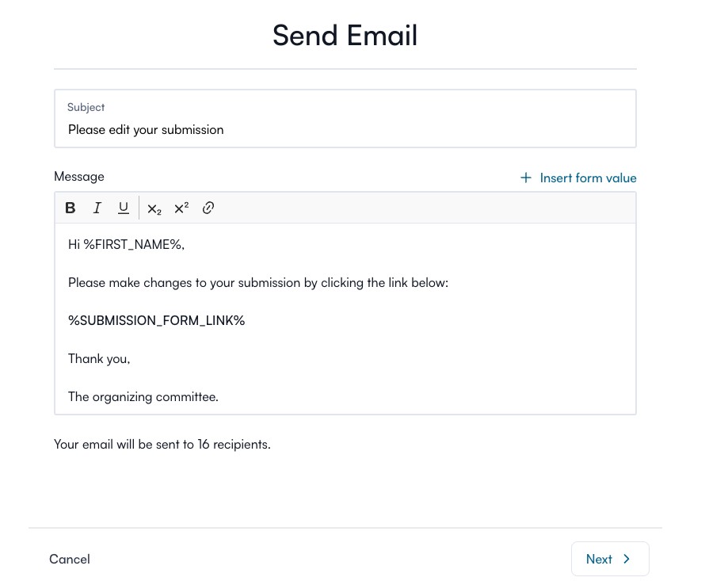Click the "The organizing committee." signature line

coord(143,396)
